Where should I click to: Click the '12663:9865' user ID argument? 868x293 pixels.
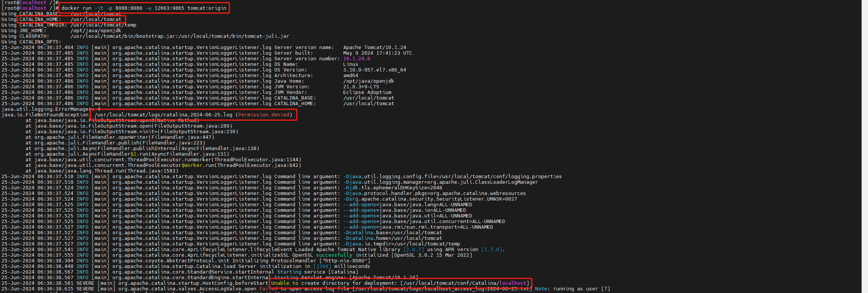169,8
